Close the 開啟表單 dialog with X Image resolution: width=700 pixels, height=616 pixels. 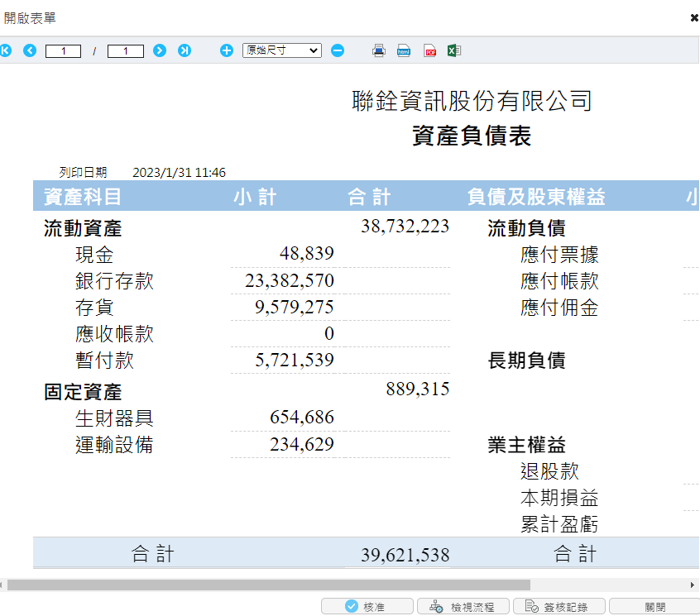[x=694, y=18]
